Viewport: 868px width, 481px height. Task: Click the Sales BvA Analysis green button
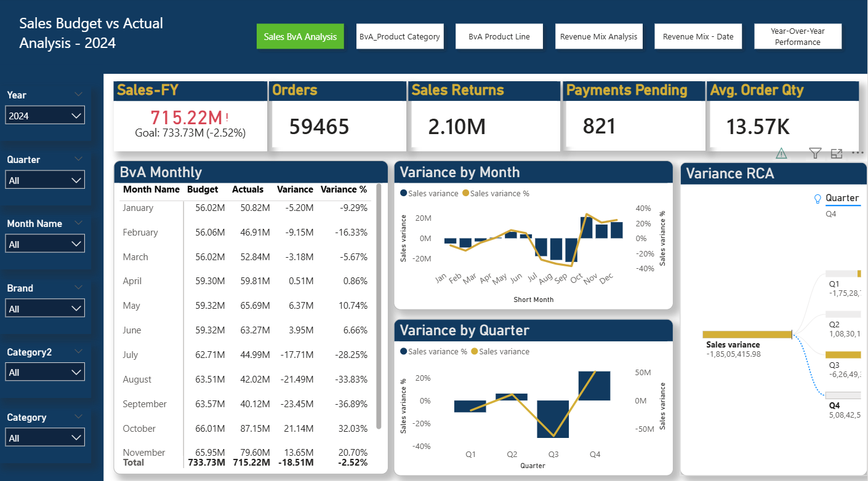click(300, 36)
